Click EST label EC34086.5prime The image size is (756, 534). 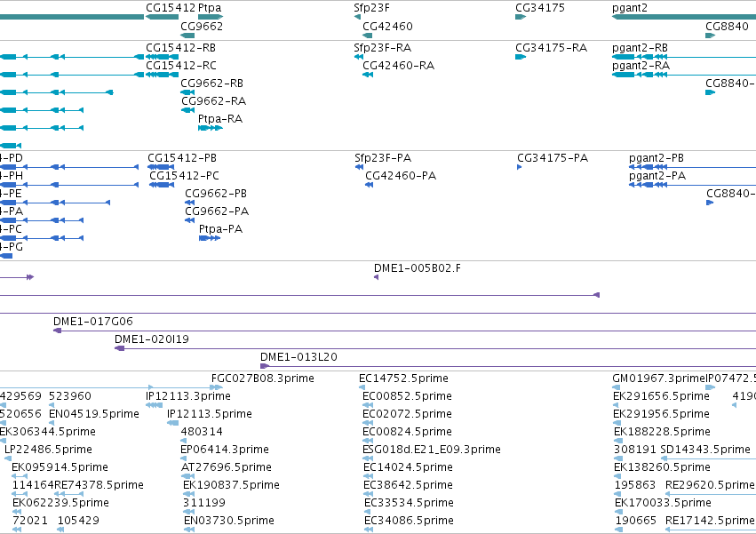click(409, 521)
